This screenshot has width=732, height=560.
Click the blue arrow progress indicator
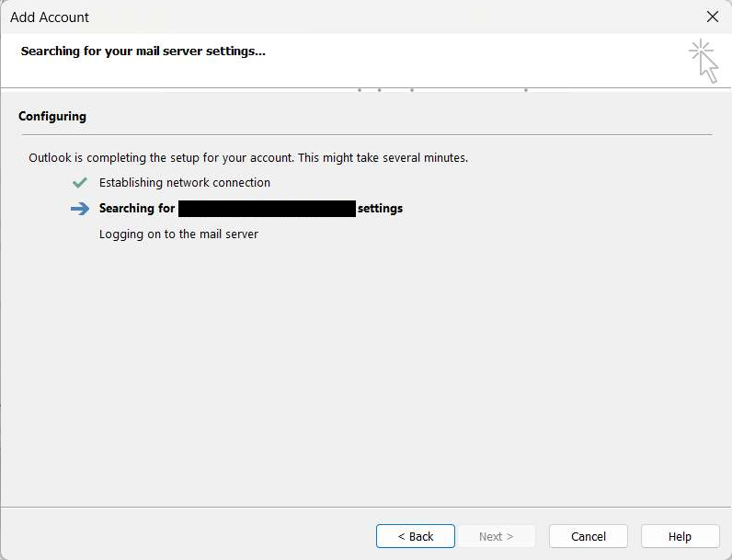(x=80, y=208)
